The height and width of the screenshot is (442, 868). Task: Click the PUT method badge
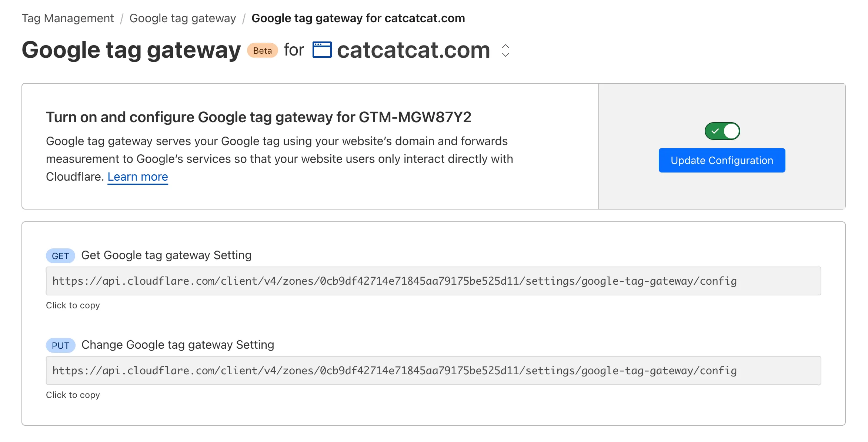pos(60,345)
